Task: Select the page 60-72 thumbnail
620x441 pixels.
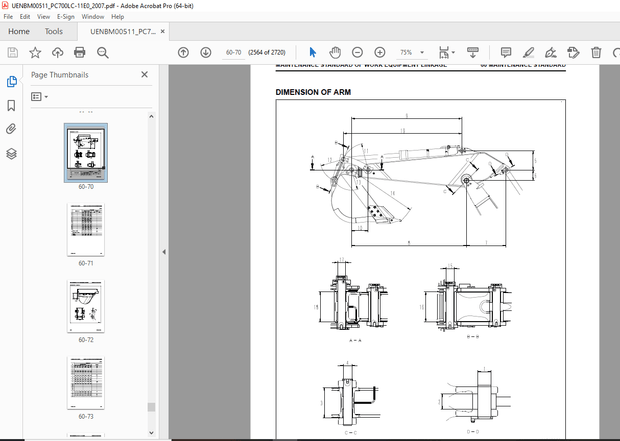Action: [x=86, y=307]
